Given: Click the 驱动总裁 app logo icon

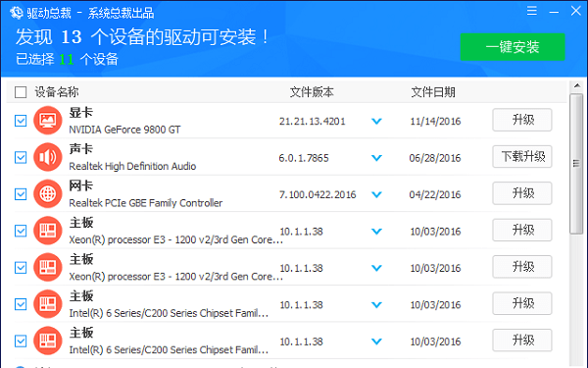Looking at the screenshot, I should (x=17, y=13).
